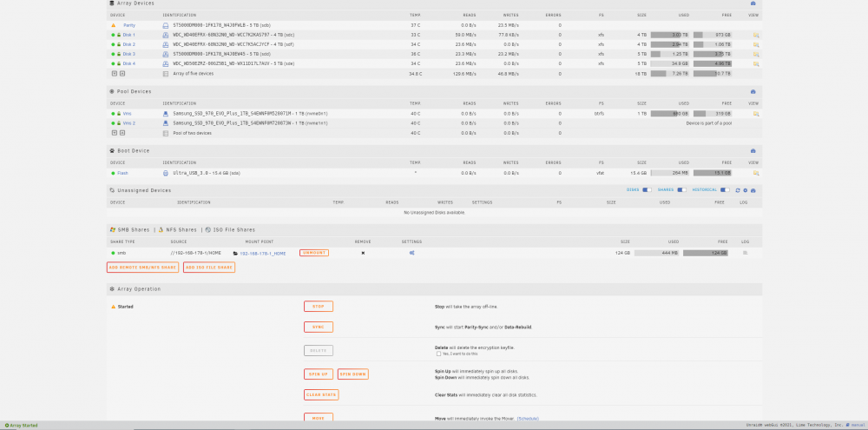Browse Disk 2 using its View folder icon

(756, 44)
